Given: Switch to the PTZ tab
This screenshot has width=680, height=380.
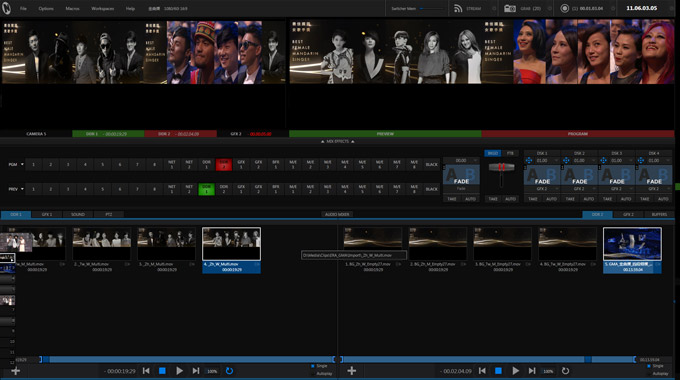Looking at the screenshot, I should 109,214.
